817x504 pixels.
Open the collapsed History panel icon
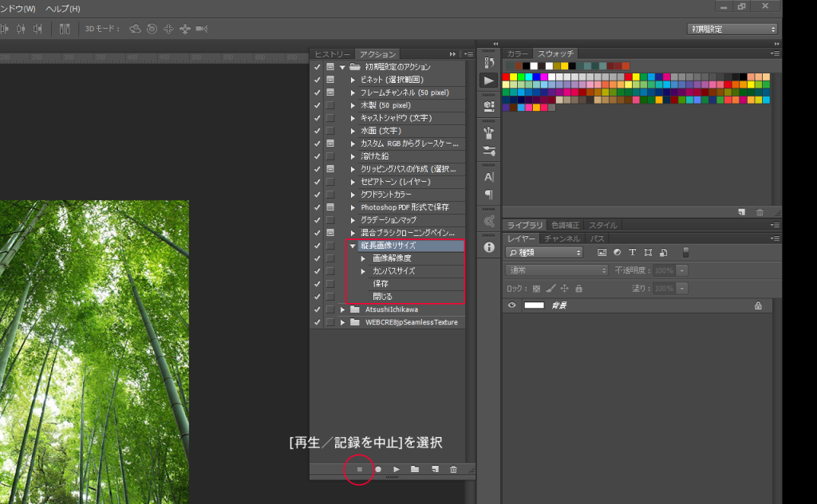coord(489,63)
